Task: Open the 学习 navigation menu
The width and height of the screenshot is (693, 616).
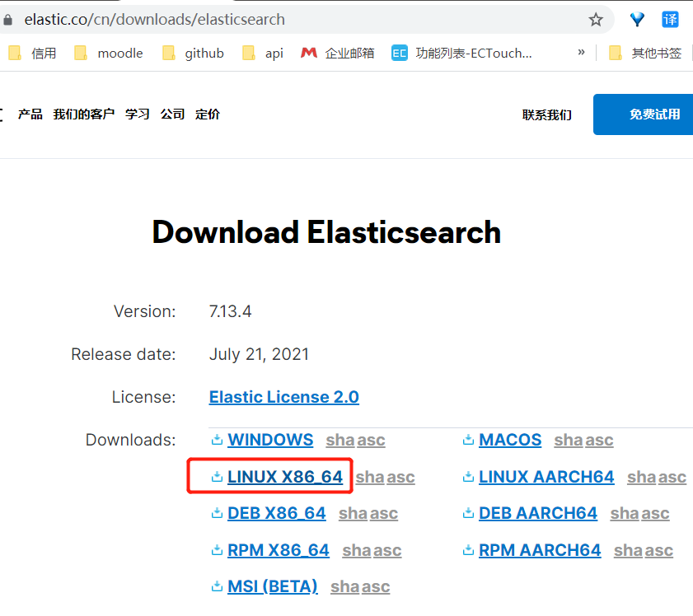Action: click(137, 114)
